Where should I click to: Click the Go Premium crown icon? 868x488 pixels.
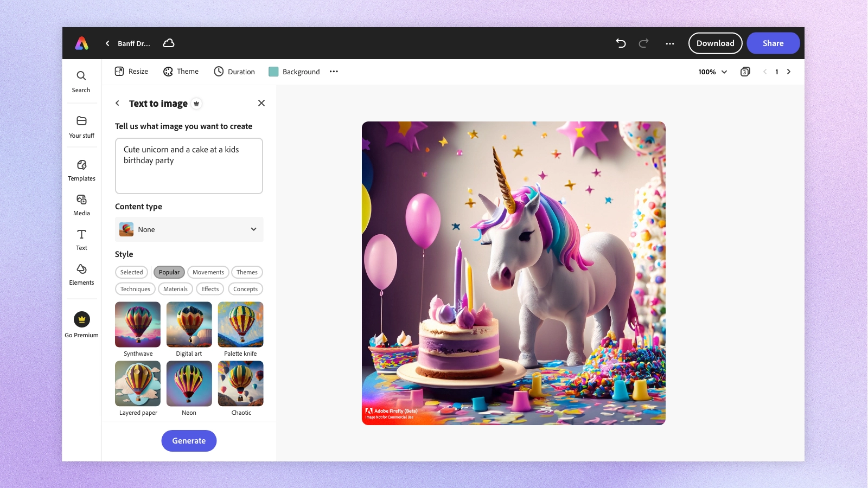click(82, 319)
